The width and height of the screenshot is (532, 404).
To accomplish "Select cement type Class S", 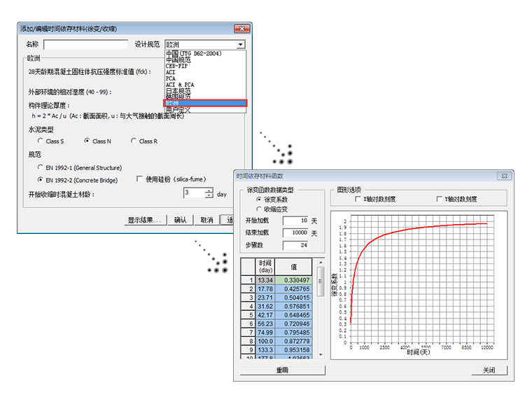I will (x=41, y=141).
